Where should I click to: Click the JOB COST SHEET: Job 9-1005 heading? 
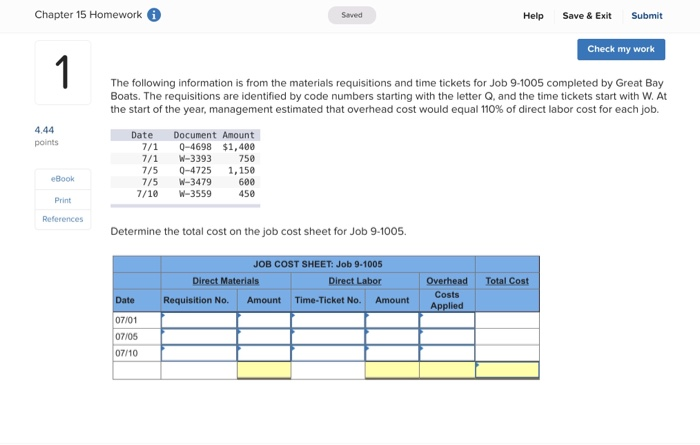coord(318,264)
